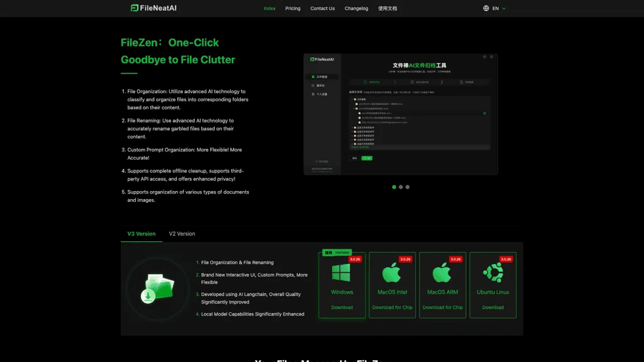Screen dimensions: 644x362
Task: Click the FileNeatAI brand name text
Action: pyautogui.click(x=158, y=8)
